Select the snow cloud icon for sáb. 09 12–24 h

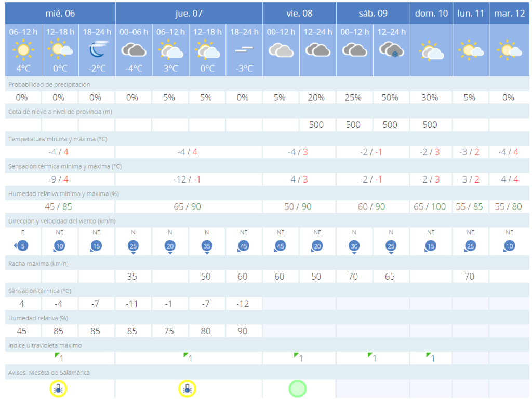point(392,49)
